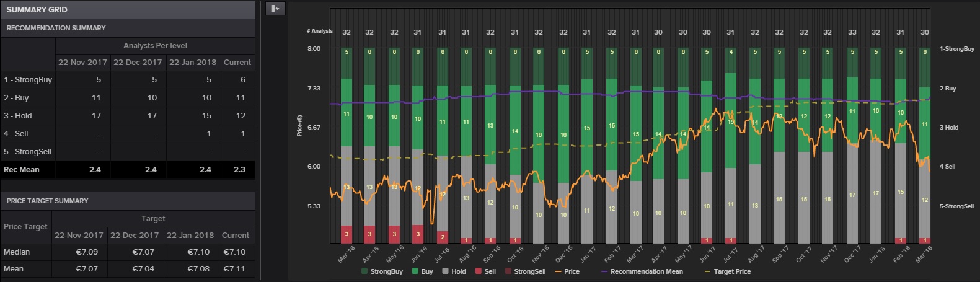
Task: Click Current column in recommendation table
Action: tap(237, 63)
